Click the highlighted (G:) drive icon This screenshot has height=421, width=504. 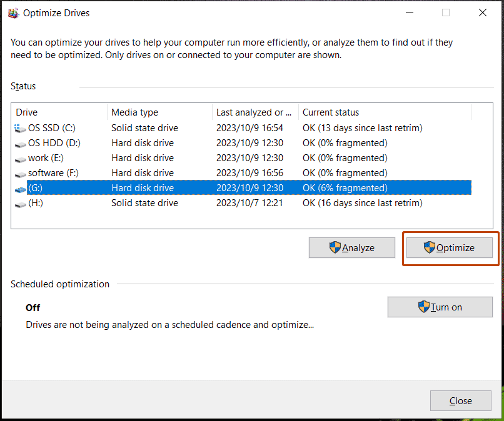click(x=20, y=189)
